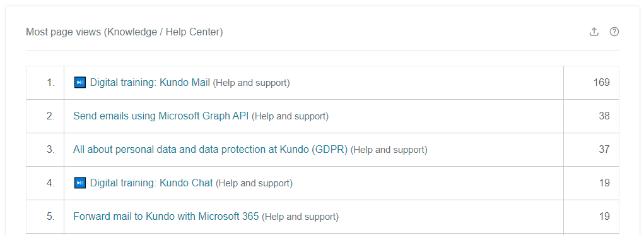Open Send emails using Microsoft Graph API
Image resolution: width=644 pixels, height=235 pixels.
161,116
